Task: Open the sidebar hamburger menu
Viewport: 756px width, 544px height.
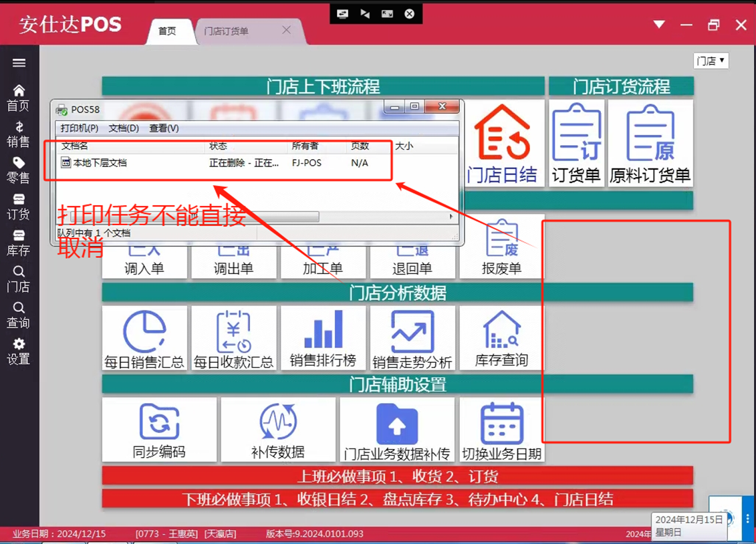Action: (x=19, y=63)
